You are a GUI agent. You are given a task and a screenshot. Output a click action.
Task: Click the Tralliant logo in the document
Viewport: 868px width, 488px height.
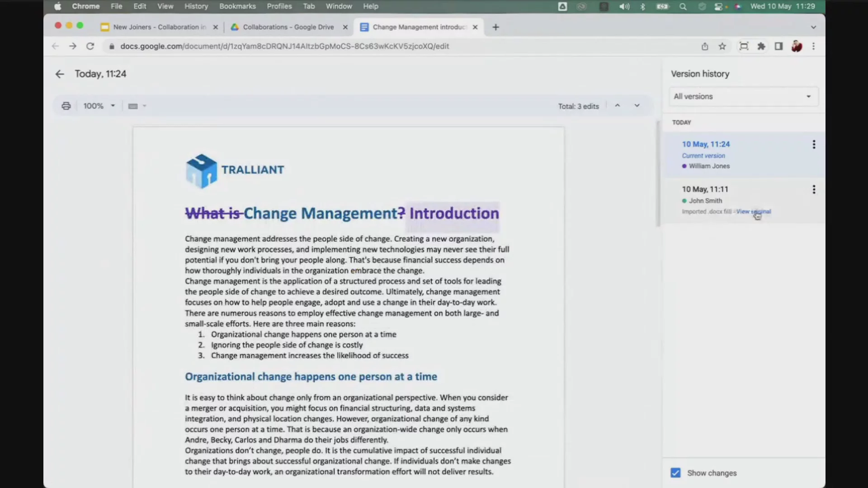pos(235,171)
